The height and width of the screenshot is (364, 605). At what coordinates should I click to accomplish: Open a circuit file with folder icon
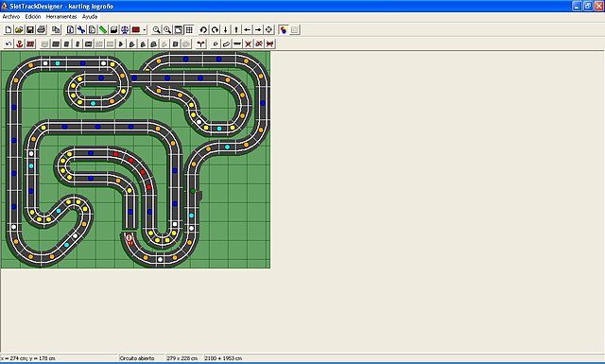[19, 29]
